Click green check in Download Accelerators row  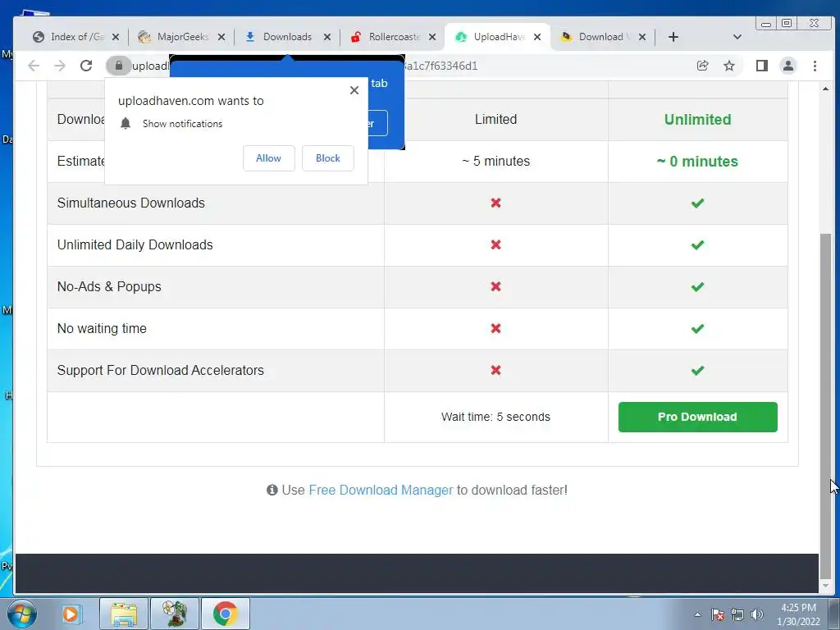tap(697, 370)
